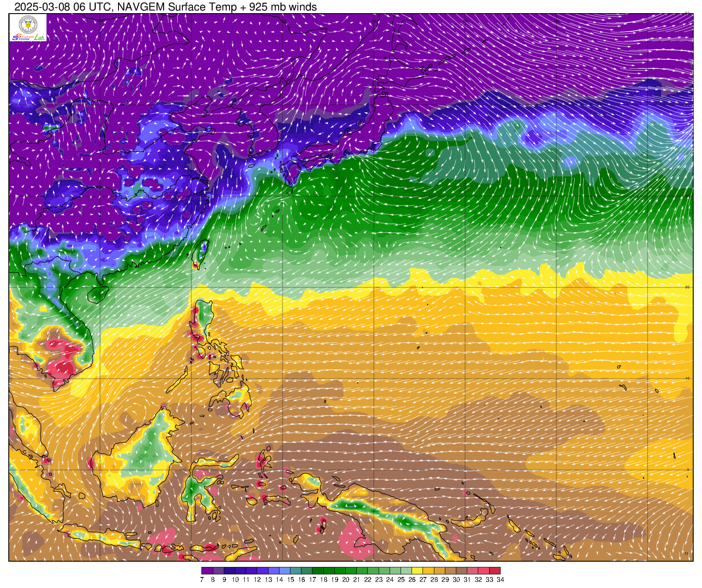
Task: Click the Severe Storm Lab logo
Action: (x=28, y=28)
